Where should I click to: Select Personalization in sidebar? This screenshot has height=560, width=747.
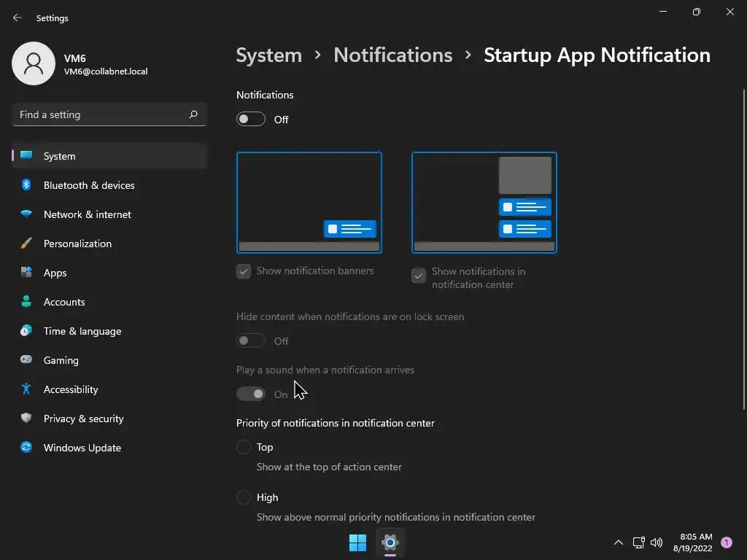77,244
